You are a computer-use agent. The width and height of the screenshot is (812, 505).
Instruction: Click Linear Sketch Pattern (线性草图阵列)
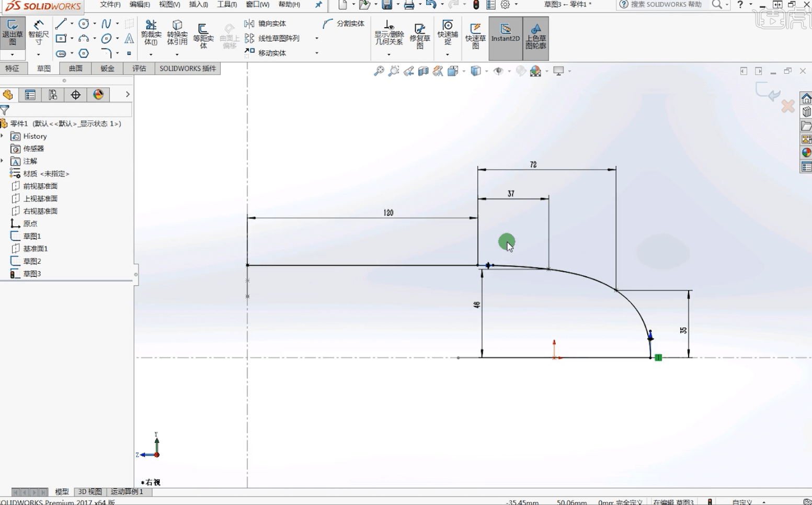[x=272, y=38]
